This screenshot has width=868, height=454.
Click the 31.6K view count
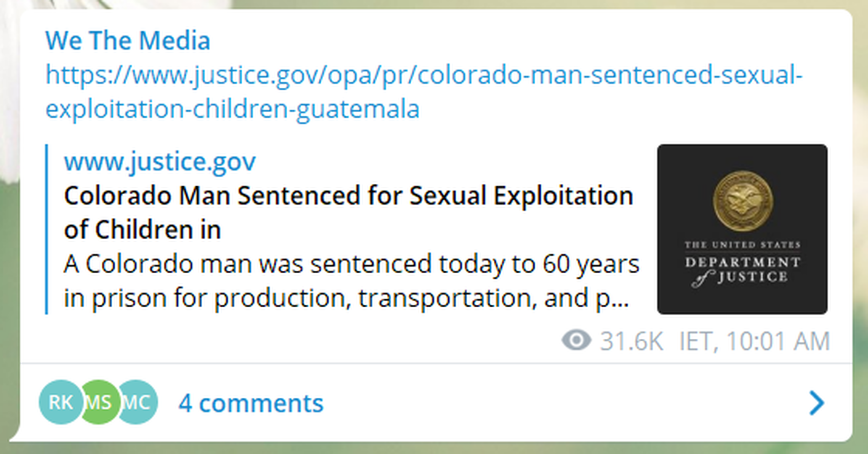[632, 341]
